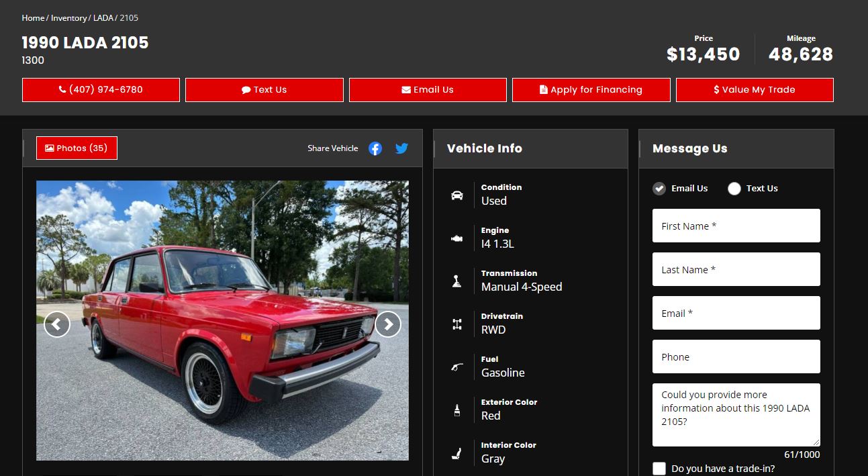
Task: Select the Email Us radio option
Action: pos(659,188)
